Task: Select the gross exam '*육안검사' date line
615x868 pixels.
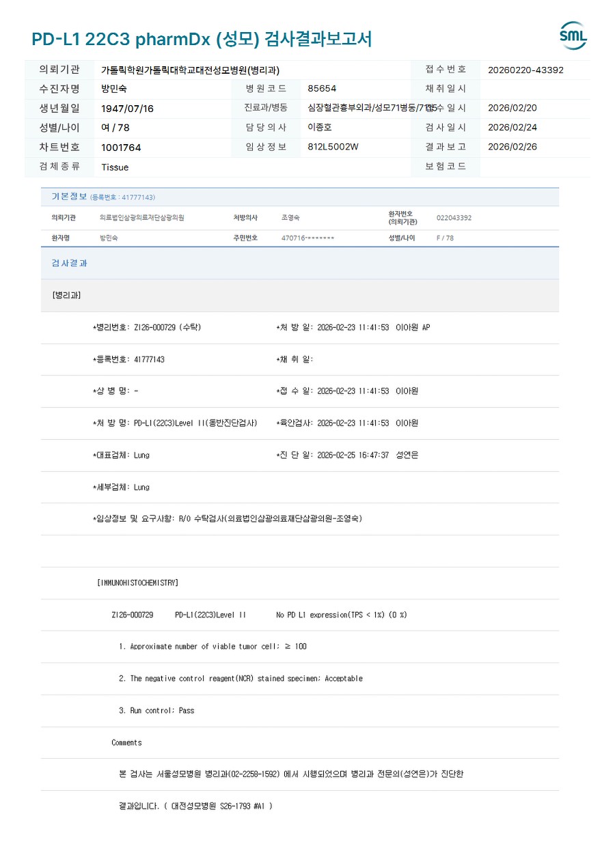Action: point(347,423)
